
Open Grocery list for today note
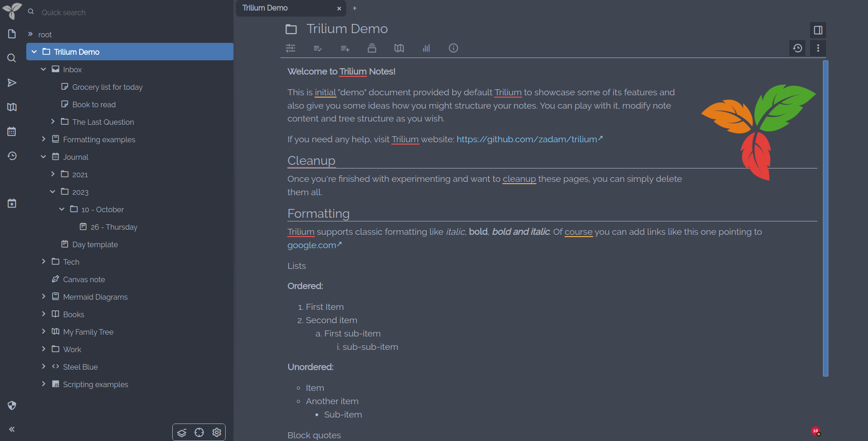tap(107, 87)
